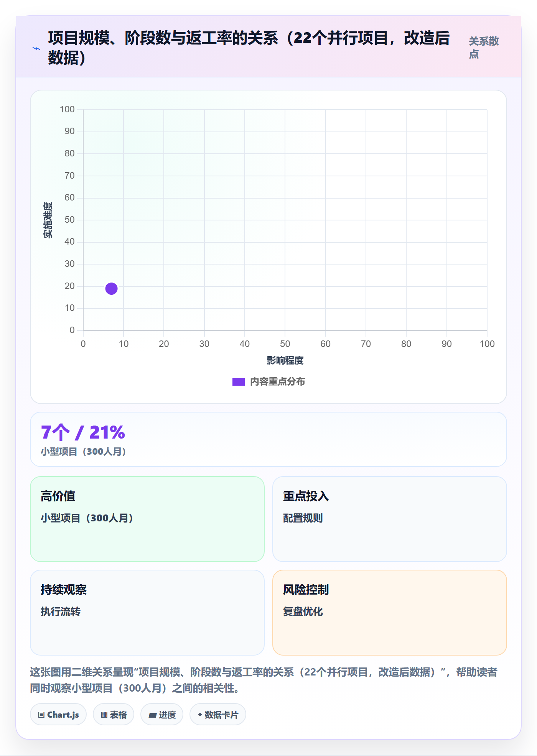The width and height of the screenshot is (537, 756).
Task: Select the 关系散点 tag in the header
Action: click(484, 48)
